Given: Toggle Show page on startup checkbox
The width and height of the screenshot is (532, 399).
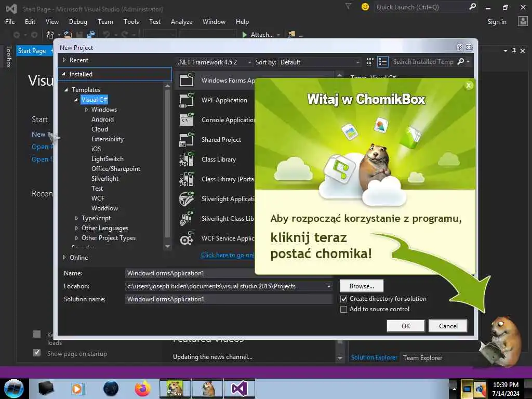Looking at the screenshot, I should (x=37, y=353).
